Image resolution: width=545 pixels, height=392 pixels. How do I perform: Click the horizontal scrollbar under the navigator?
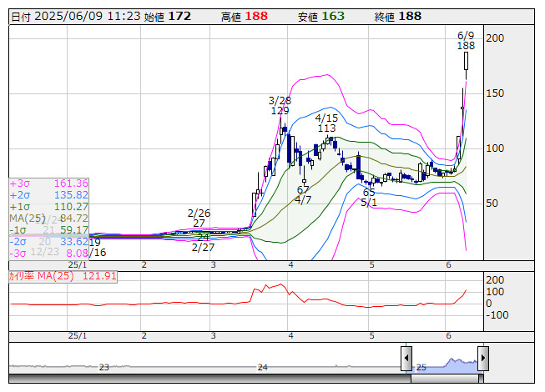tap(250, 379)
